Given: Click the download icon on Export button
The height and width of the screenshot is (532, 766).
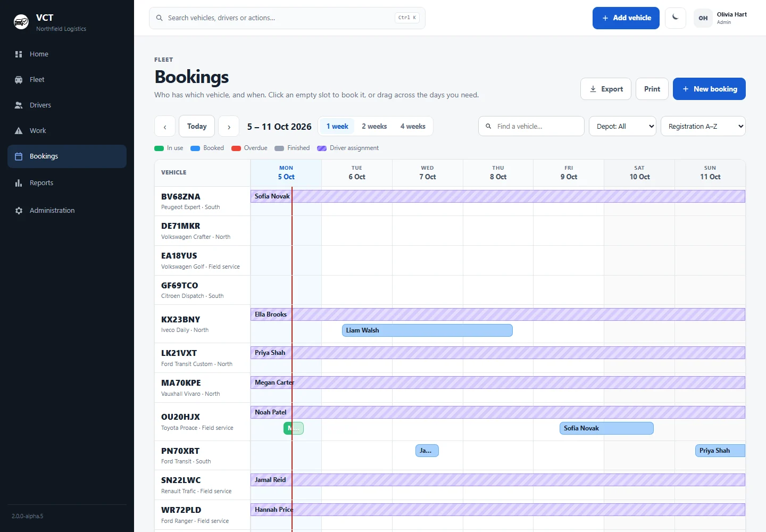Looking at the screenshot, I should pos(593,89).
